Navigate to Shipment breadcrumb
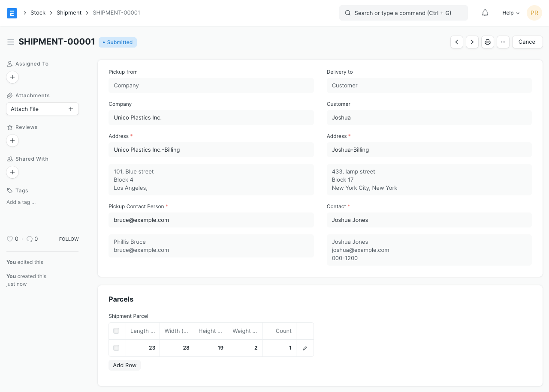549x392 pixels. tap(69, 13)
